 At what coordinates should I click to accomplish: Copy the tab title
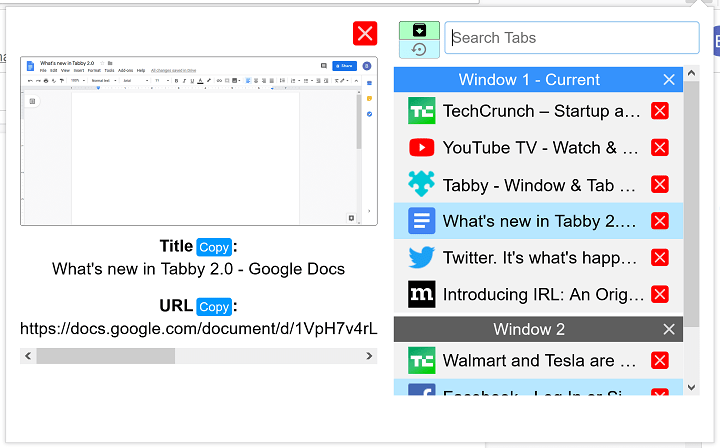(x=214, y=247)
